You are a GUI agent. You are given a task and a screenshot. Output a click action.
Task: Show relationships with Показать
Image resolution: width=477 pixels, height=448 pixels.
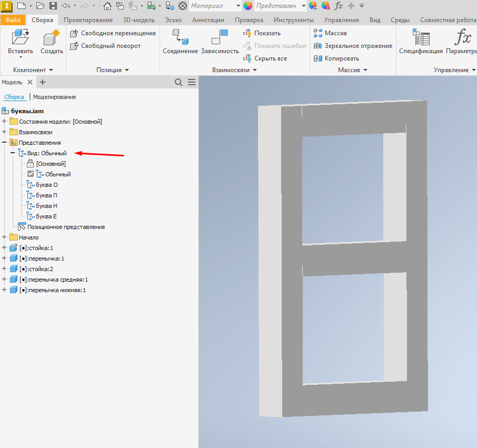[262, 33]
